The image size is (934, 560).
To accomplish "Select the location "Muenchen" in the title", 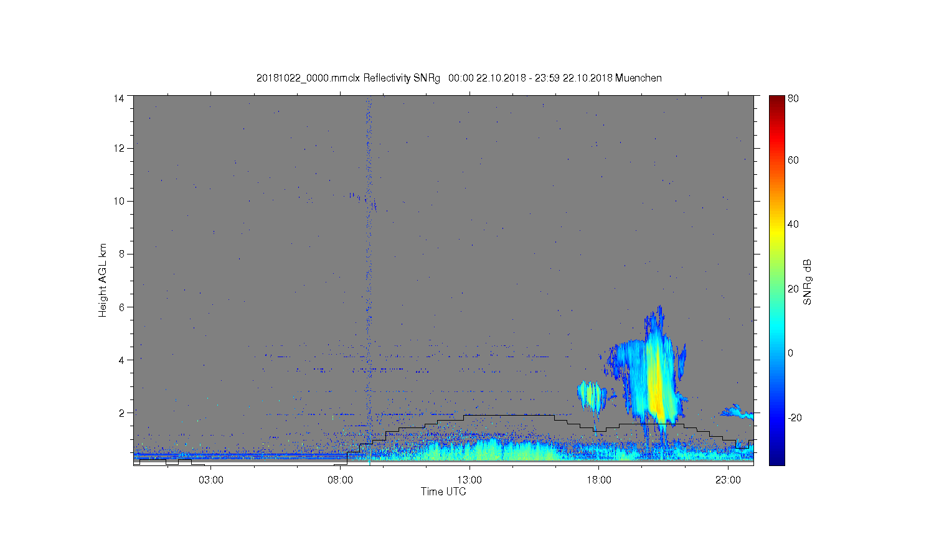I will (x=638, y=78).
